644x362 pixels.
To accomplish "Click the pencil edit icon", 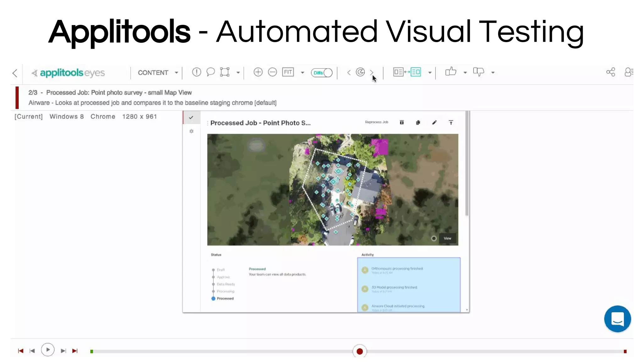I will pos(434,122).
